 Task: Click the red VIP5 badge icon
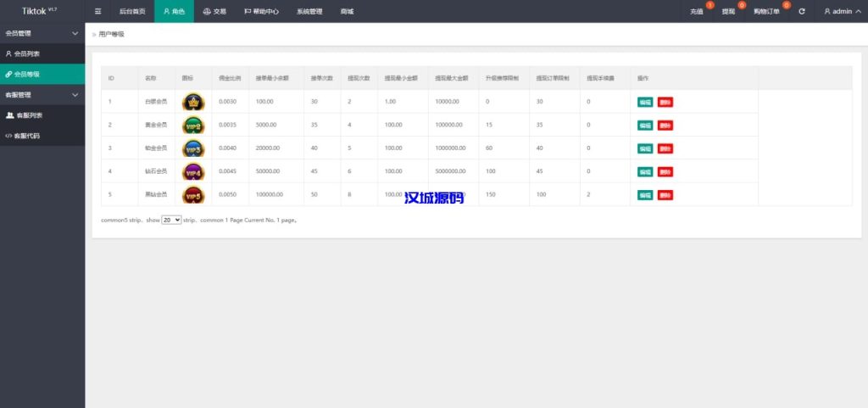pos(193,195)
